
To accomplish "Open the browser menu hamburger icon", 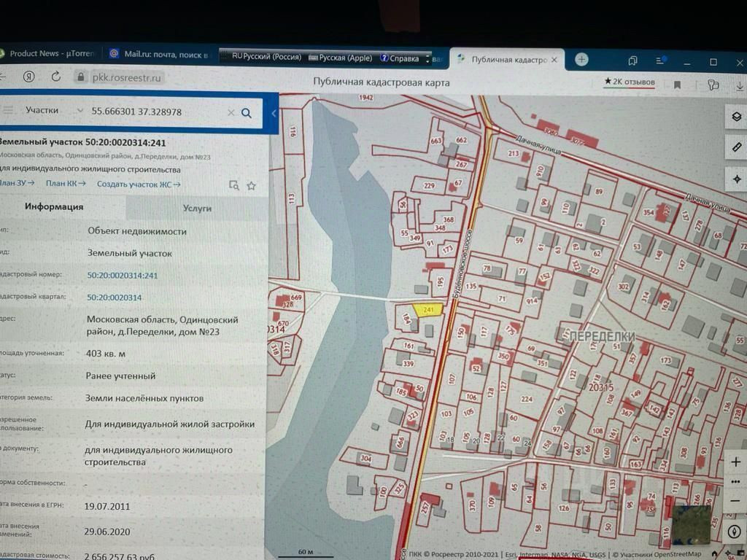I will [660, 61].
